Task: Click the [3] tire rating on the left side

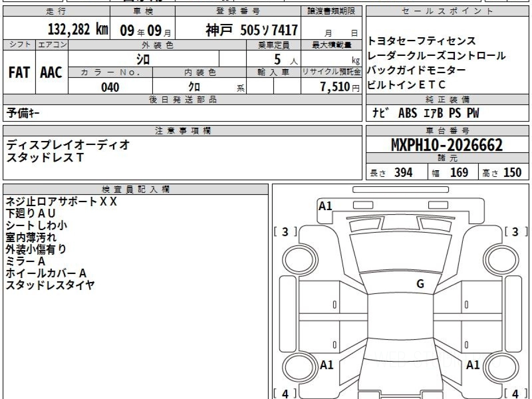Action: click(285, 232)
